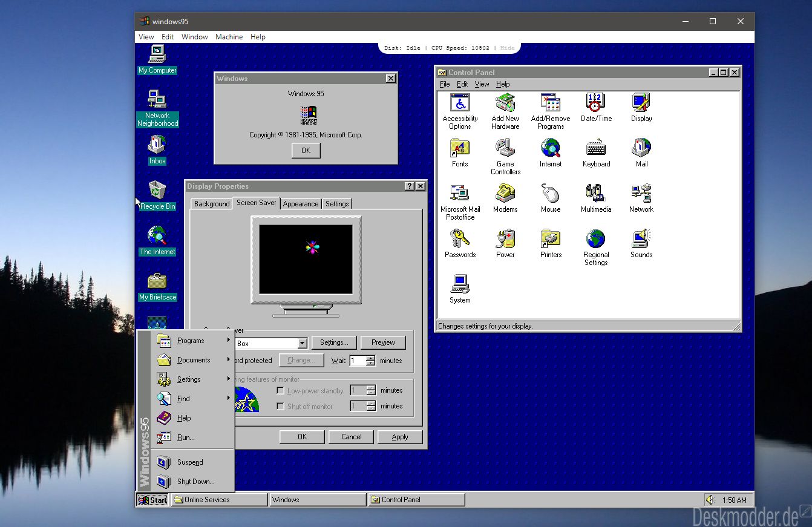Enable Shut off monitor checkbox
The width and height of the screenshot is (812, 527).
[x=280, y=407]
